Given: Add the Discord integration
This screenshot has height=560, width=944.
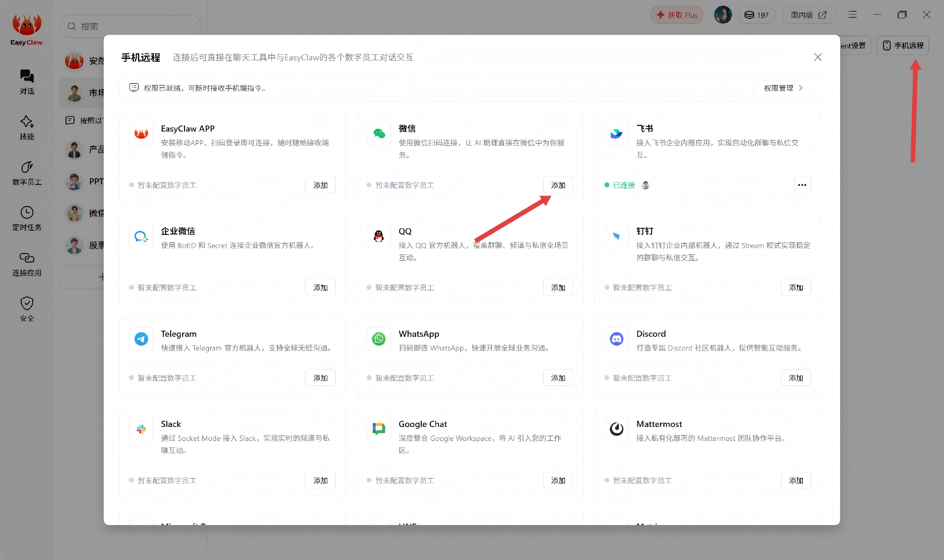Looking at the screenshot, I should click(x=796, y=378).
